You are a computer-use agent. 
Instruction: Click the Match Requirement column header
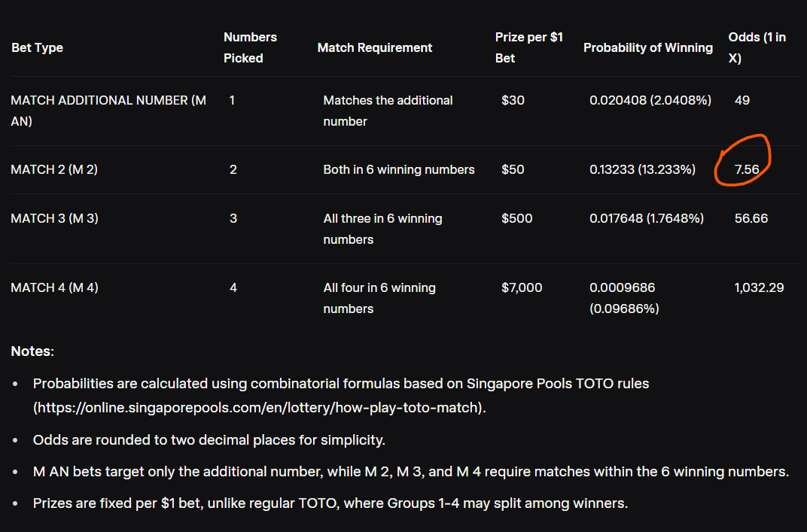(x=375, y=48)
